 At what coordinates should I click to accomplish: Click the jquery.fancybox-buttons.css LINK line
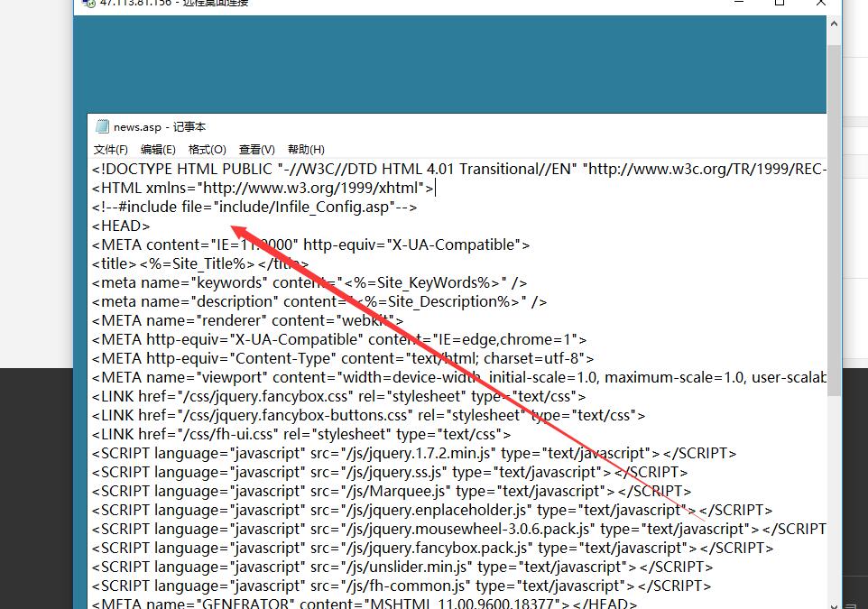coord(368,415)
